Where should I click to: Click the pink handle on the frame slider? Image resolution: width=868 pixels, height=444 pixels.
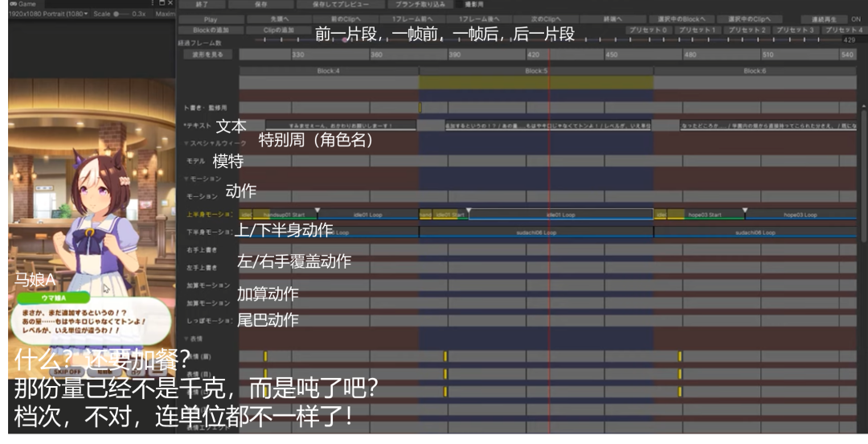(345, 40)
